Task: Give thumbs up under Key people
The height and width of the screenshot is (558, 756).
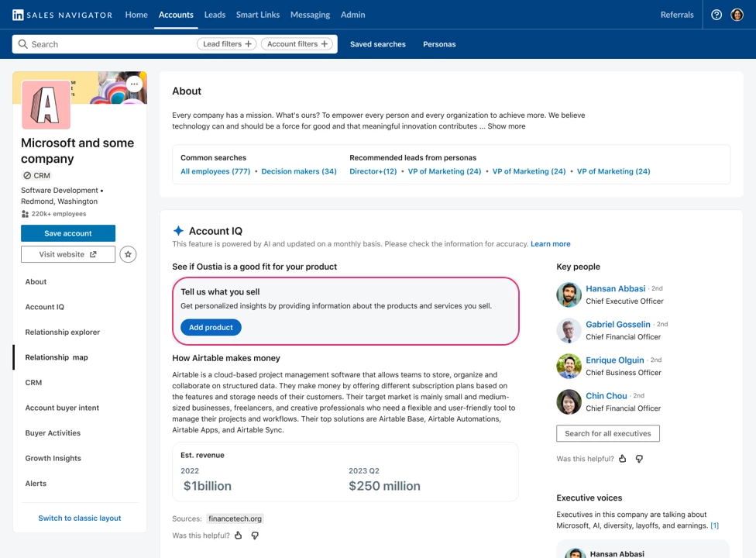Action: click(x=623, y=459)
